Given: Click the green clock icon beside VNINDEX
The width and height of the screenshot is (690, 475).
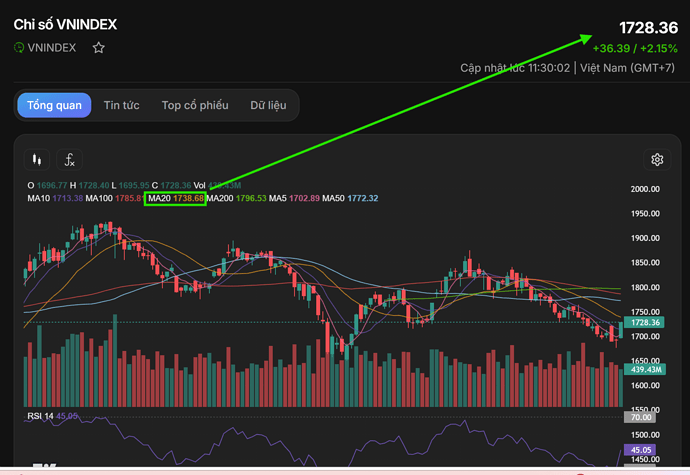Looking at the screenshot, I should tap(19, 48).
